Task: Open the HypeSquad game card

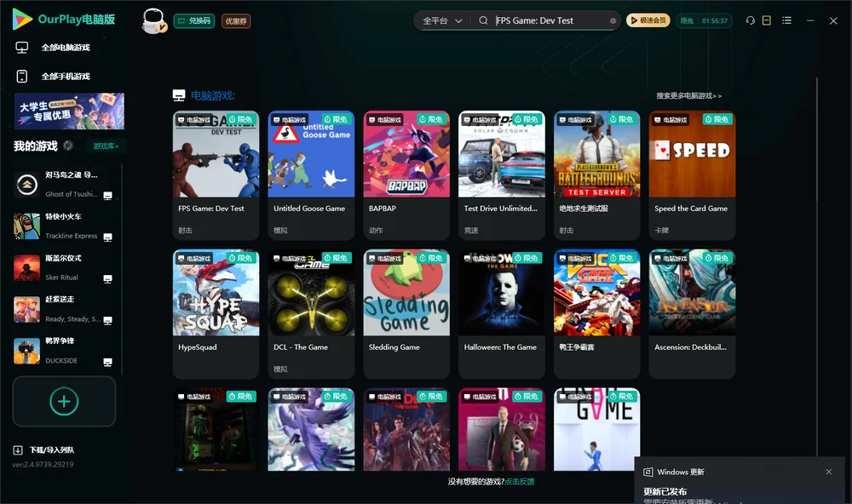Action: click(x=216, y=314)
